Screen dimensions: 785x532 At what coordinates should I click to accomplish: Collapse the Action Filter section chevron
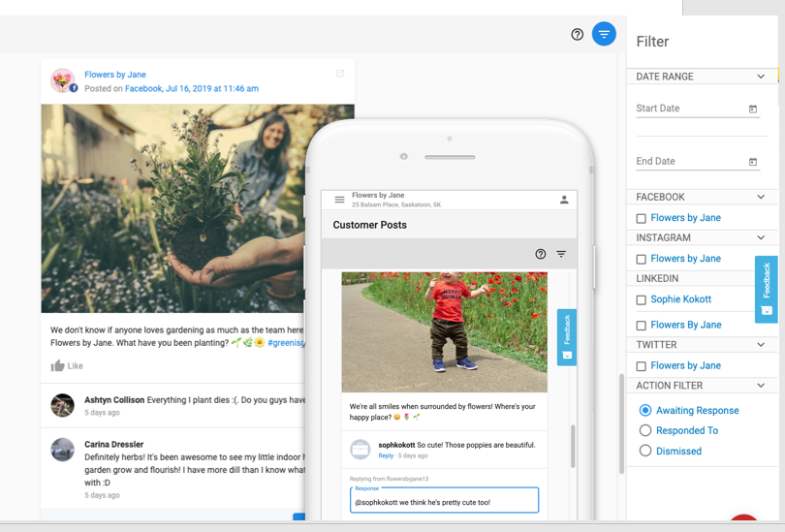[761, 386]
